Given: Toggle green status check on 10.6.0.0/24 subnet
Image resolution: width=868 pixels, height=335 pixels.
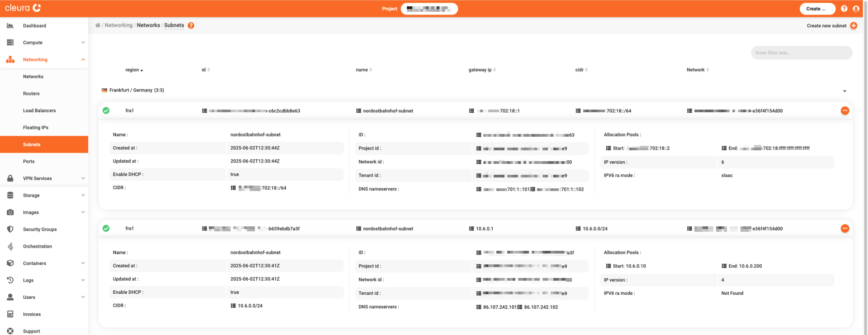Looking at the screenshot, I should [x=106, y=229].
